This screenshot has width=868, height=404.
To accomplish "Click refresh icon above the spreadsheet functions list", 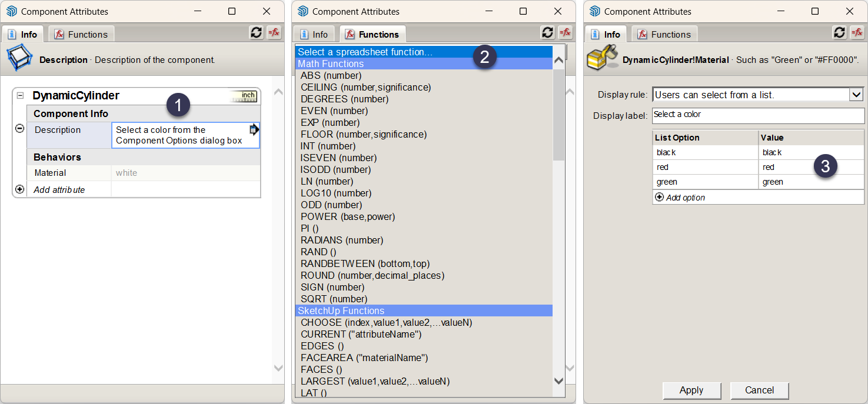I will (548, 33).
